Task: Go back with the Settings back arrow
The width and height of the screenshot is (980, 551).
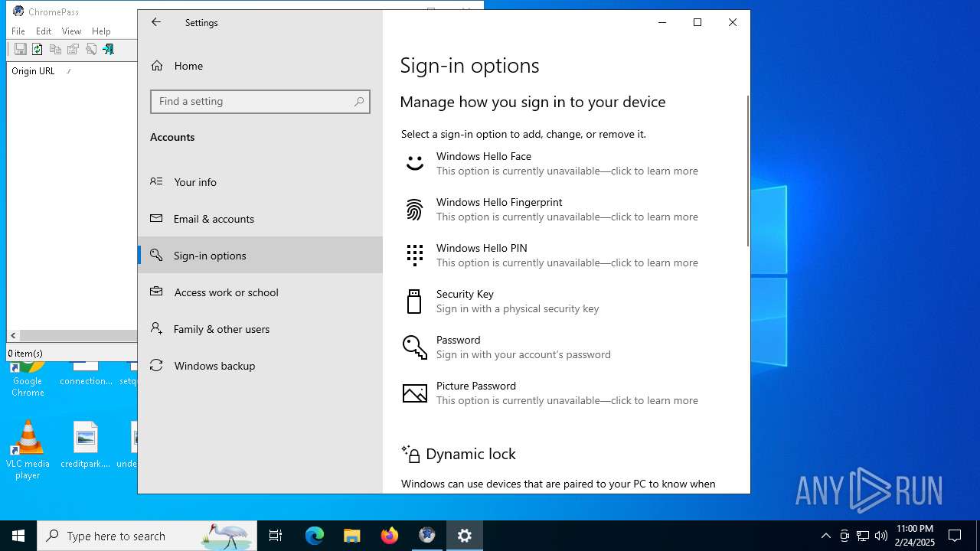Action: tap(156, 22)
